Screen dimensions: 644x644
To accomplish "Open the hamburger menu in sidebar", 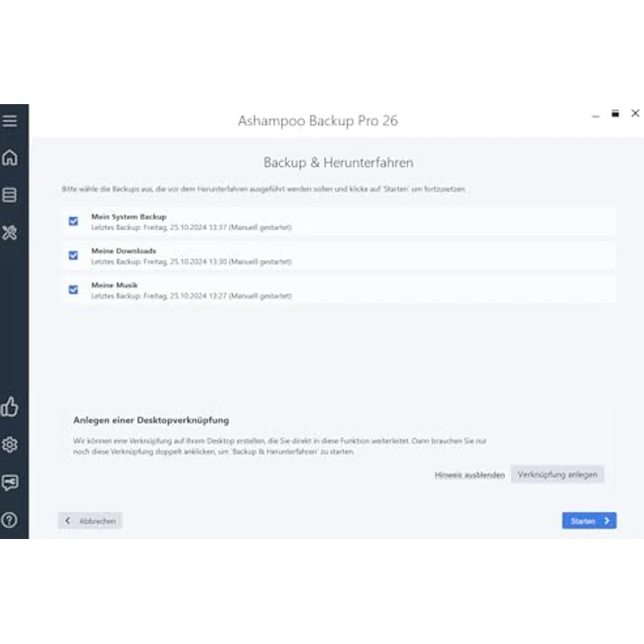I will point(10,121).
